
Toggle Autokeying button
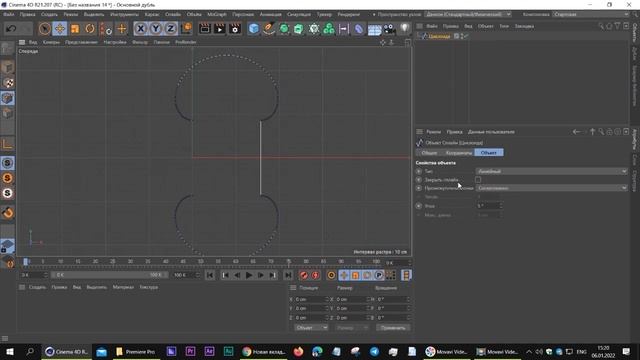click(315, 275)
